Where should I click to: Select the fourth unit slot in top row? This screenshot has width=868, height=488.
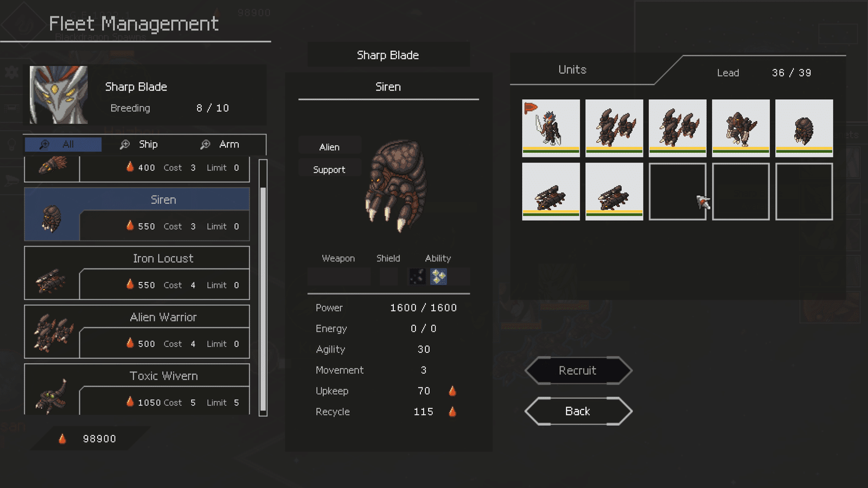[x=741, y=128]
